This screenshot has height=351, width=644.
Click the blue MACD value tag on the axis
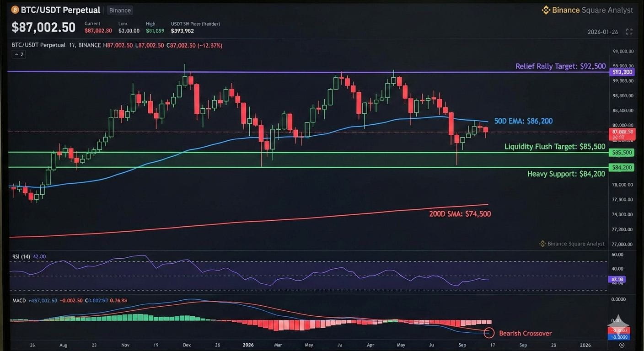coord(619,337)
